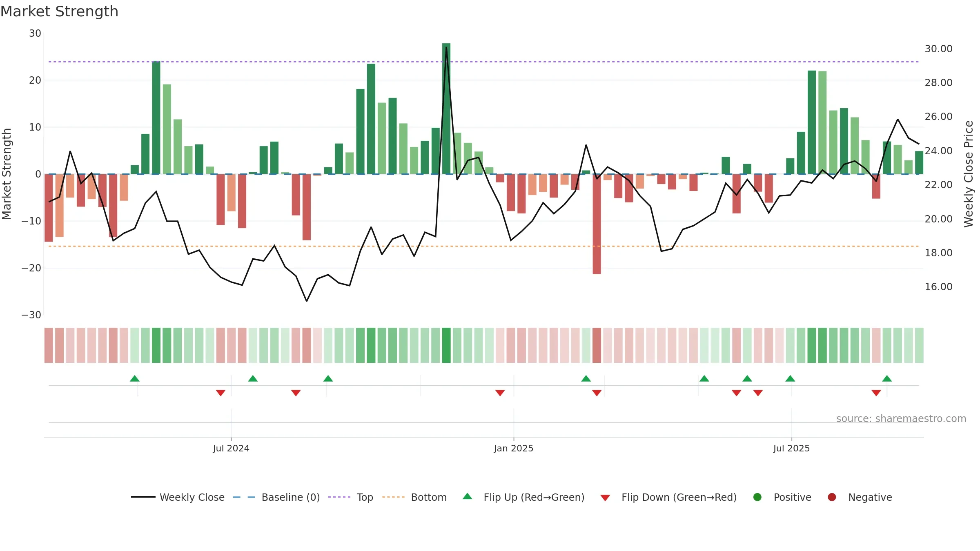This screenshot has height=551, width=980.
Task: Toggle the Baseline (0) legend entry
Action: pyautogui.click(x=276, y=497)
